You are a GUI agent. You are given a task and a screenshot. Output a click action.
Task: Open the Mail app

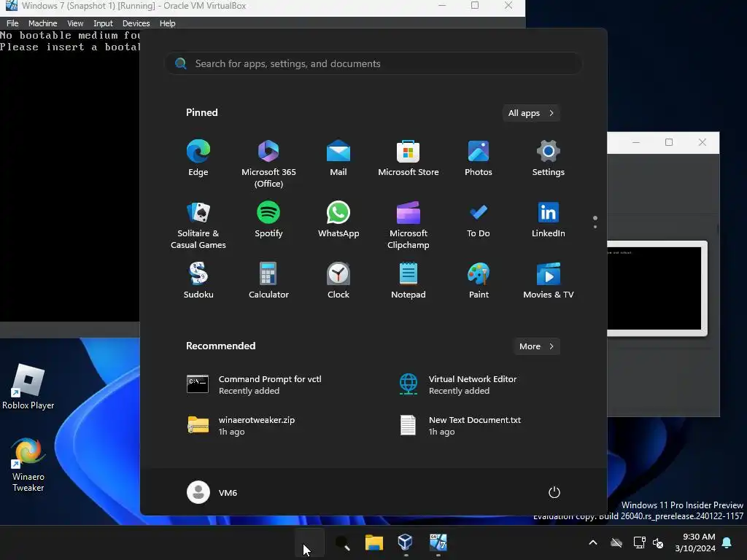338,158
